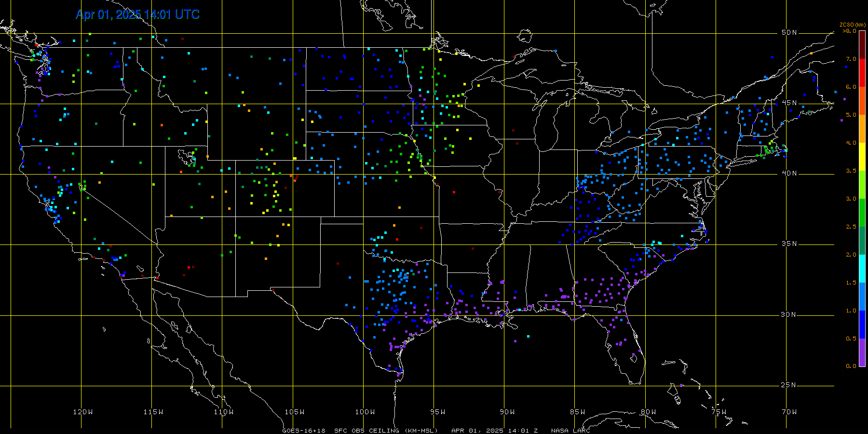Screen dimensions: 868x434
Task: Click the '2.0' colorbar label
Action: pyautogui.click(x=851, y=255)
